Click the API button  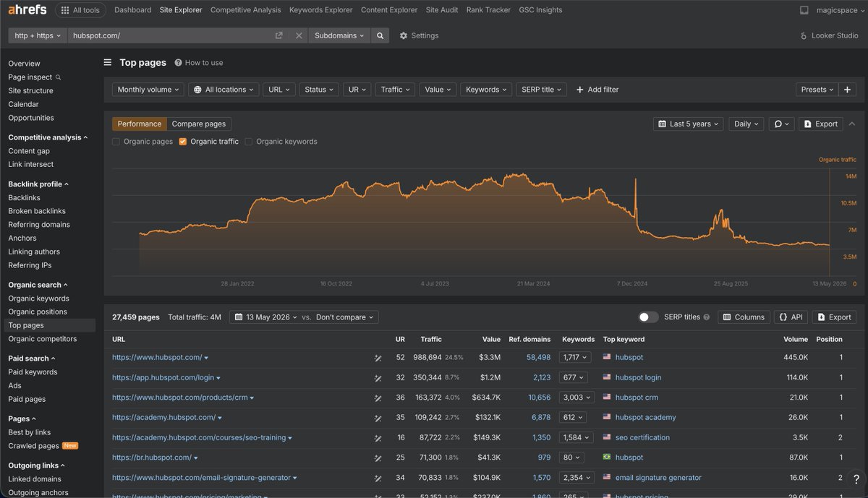click(x=791, y=317)
